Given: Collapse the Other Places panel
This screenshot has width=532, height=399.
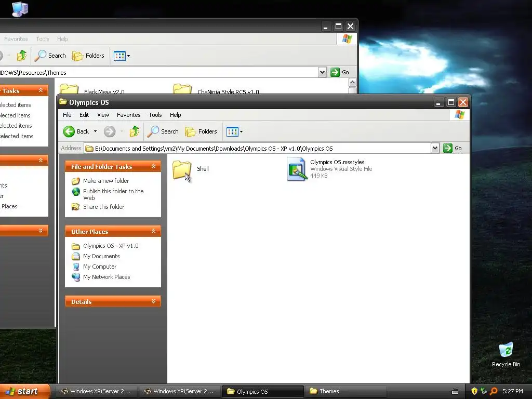Looking at the screenshot, I should pos(153,231).
